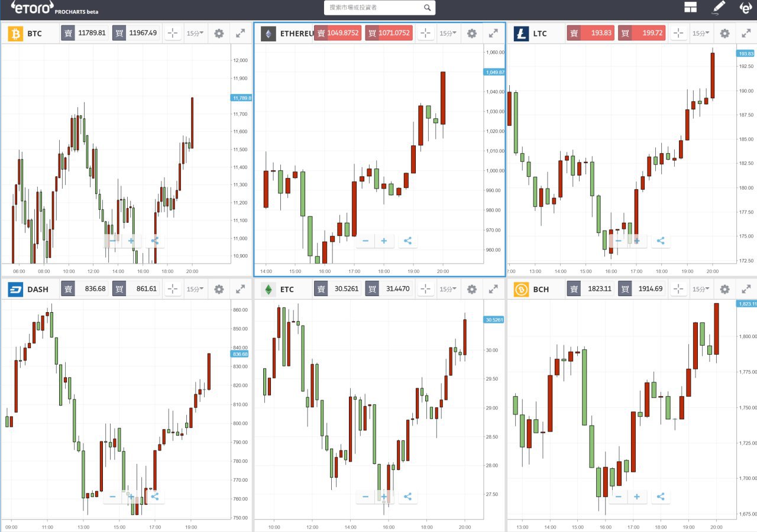This screenshot has width=757, height=532.
Task: Open settings gear on BCH chart
Action: click(724, 290)
